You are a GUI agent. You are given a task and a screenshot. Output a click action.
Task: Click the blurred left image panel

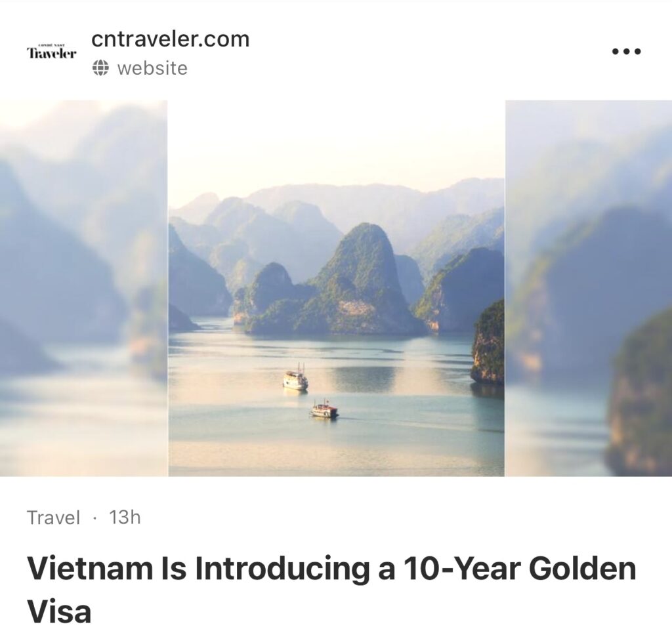(x=84, y=288)
